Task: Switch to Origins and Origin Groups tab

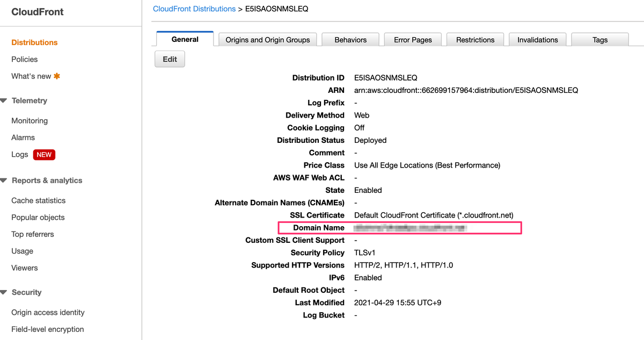Action: [x=268, y=40]
